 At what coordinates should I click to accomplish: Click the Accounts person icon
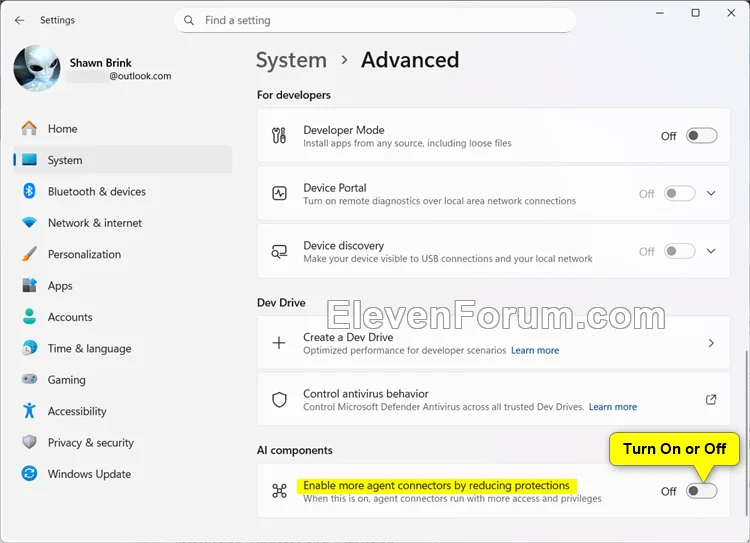coord(29,317)
